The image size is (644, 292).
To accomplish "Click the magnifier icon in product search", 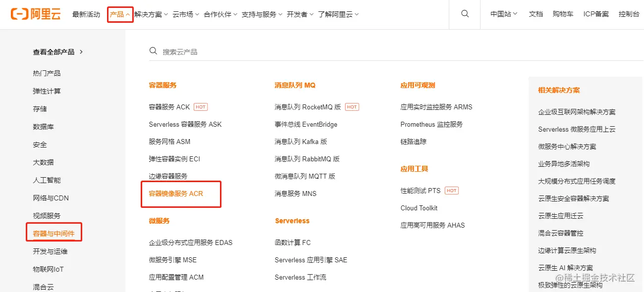I will 154,51.
